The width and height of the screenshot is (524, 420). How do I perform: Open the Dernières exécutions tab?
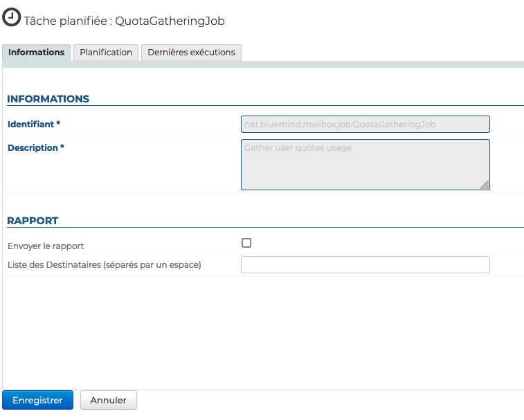pyautogui.click(x=191, y=53)
